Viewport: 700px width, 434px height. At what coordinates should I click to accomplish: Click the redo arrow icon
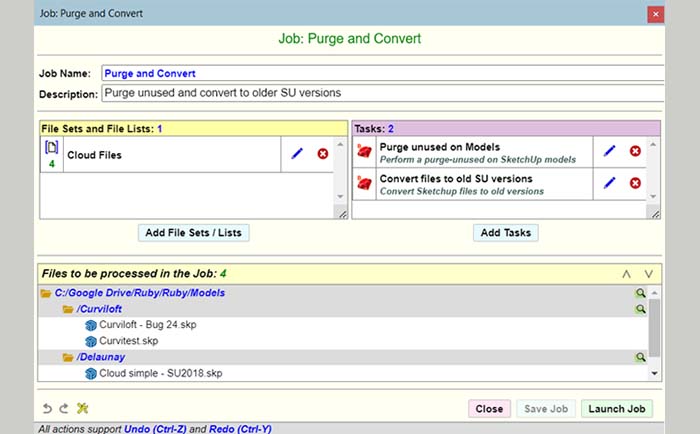click(63, 408)
